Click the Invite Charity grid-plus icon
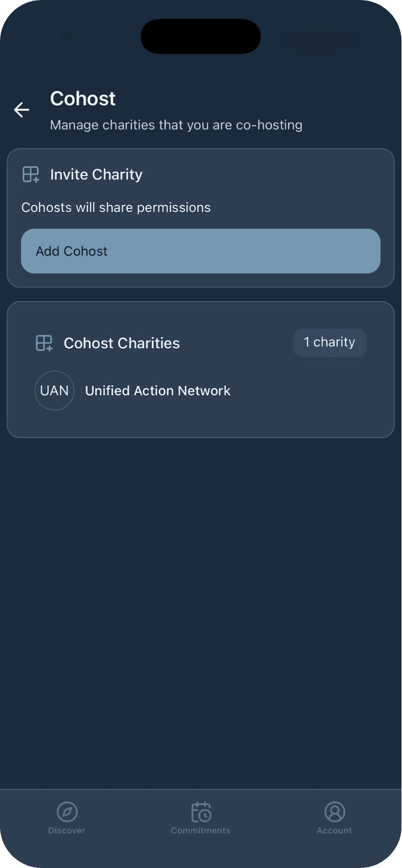This screenshot has height=868, width=402. point(31,174)
